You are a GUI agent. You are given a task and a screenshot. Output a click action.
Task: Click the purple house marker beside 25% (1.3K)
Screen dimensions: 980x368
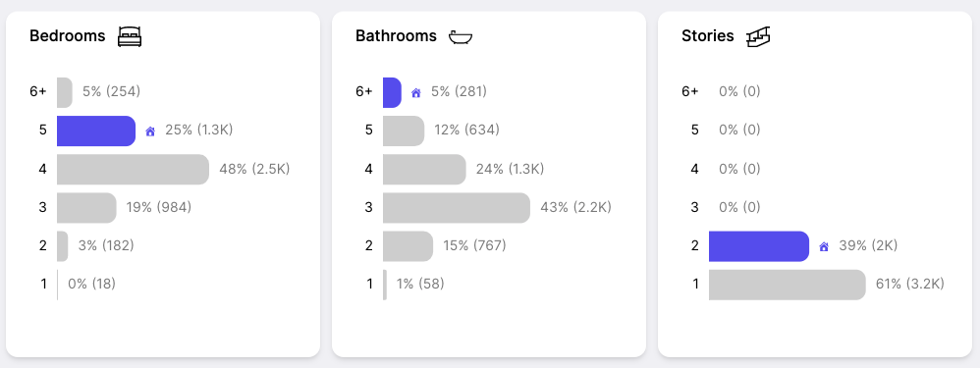(x=150, y=131)
